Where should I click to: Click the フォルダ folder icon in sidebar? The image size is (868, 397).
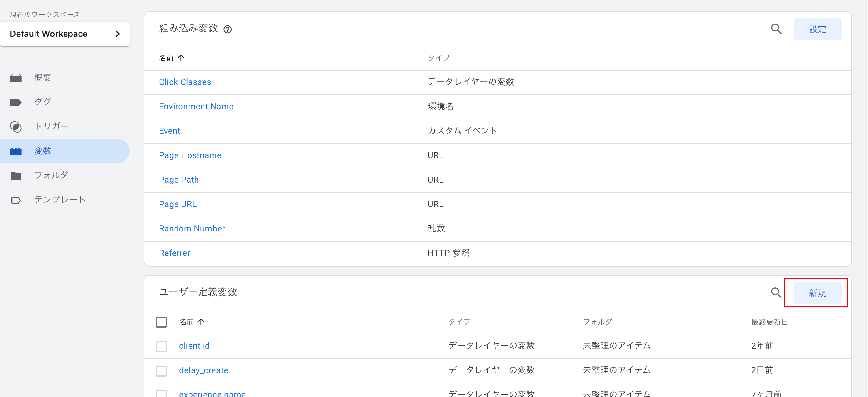(x=16, y=175)
